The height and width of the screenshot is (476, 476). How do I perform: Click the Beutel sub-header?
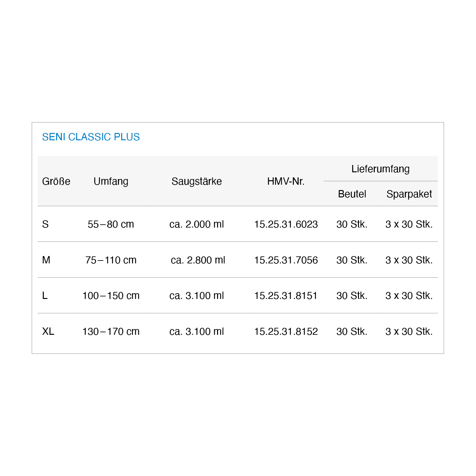point(352,194)
